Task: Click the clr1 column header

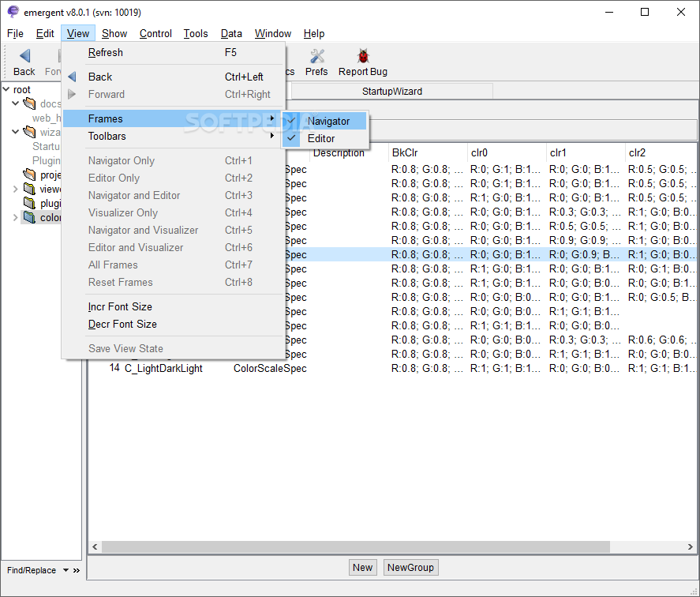Action: [586, 153]
